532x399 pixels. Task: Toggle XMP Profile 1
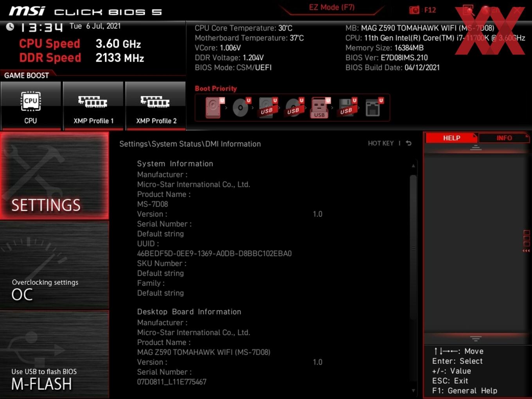coord(93,106)
